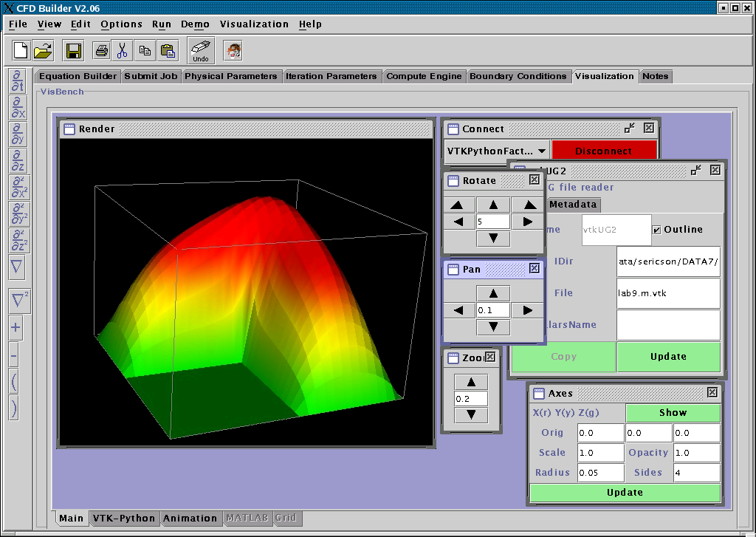The image size is (756, 537).
Task: Switch to the Boundary Conditions tab
Action: point(518,76)
